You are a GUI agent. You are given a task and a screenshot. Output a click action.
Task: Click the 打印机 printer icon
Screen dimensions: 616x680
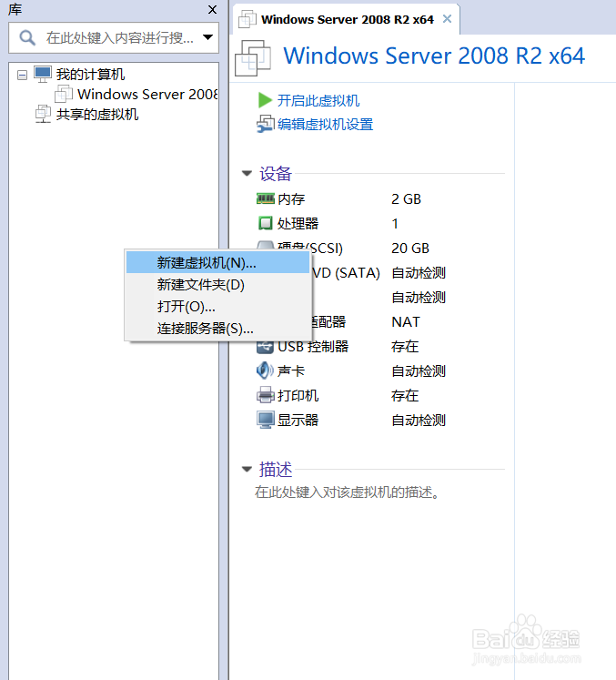pyautogui.click(x=266, y=395)
